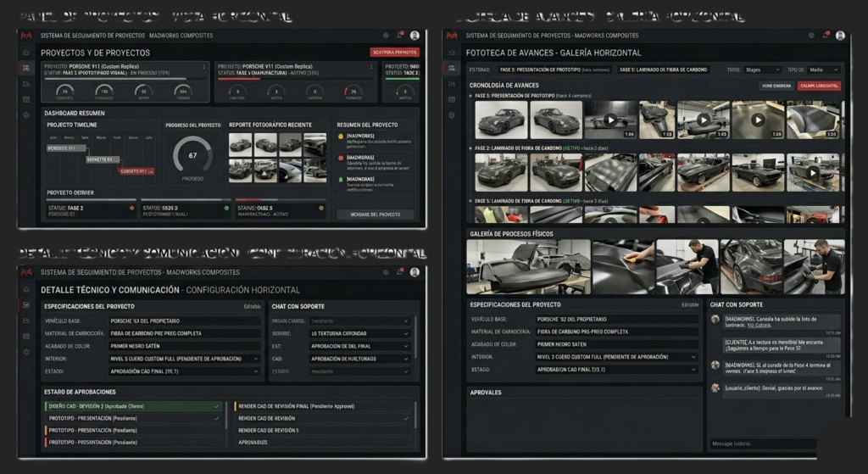Play the first video thumbnail in the Fase 3 prototype row
This screenshot has height=474, width=868.
coord(610,120)
